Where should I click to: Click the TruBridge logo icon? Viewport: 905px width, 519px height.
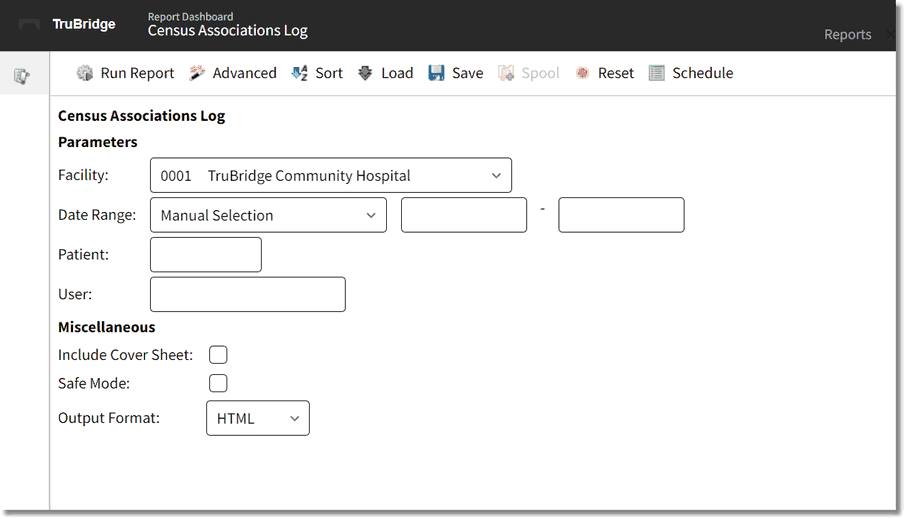pos(30,24)
